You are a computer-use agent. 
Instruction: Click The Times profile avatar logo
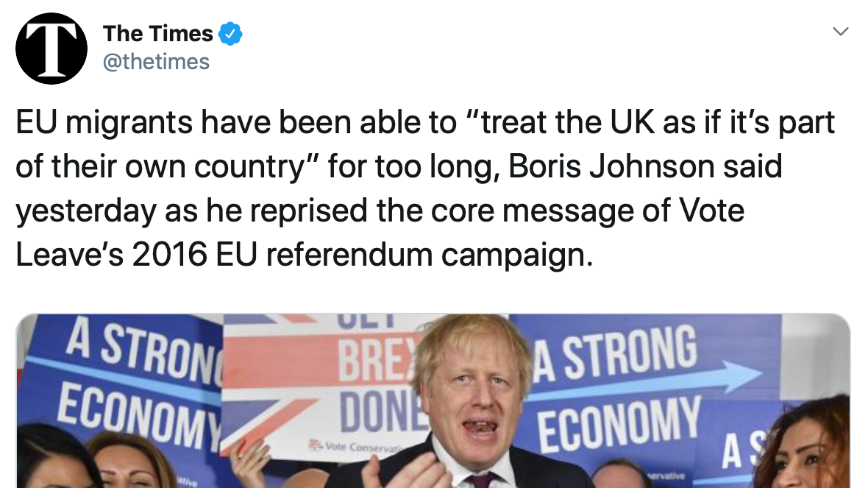[51, 48]
